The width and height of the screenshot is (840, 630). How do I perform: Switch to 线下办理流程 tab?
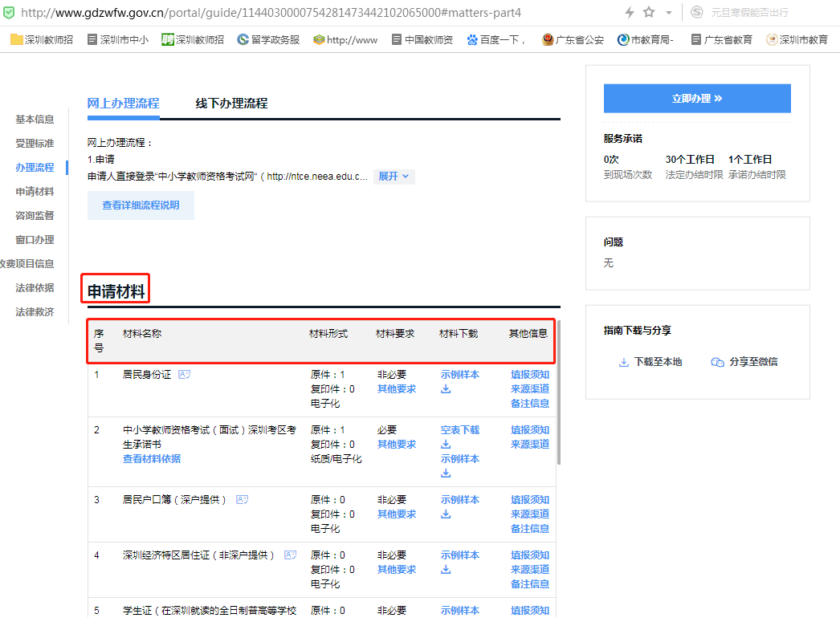(x=231, y=104)
